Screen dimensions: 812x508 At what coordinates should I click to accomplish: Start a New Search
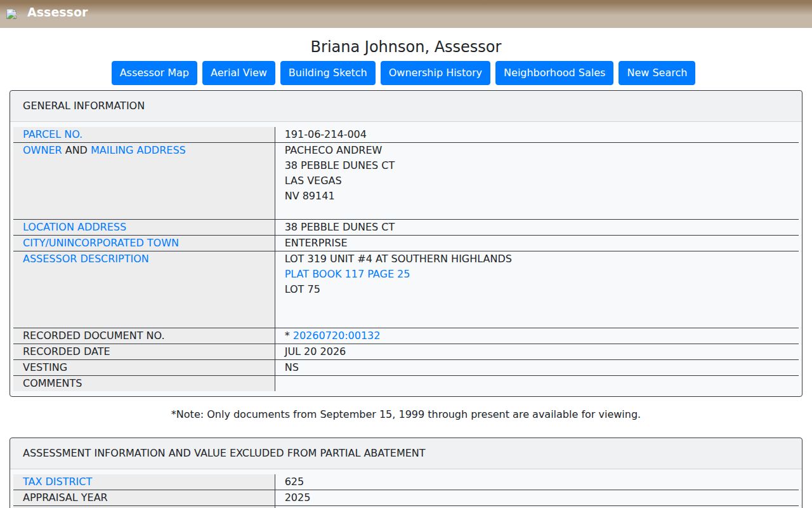click(x=657, y=73)
